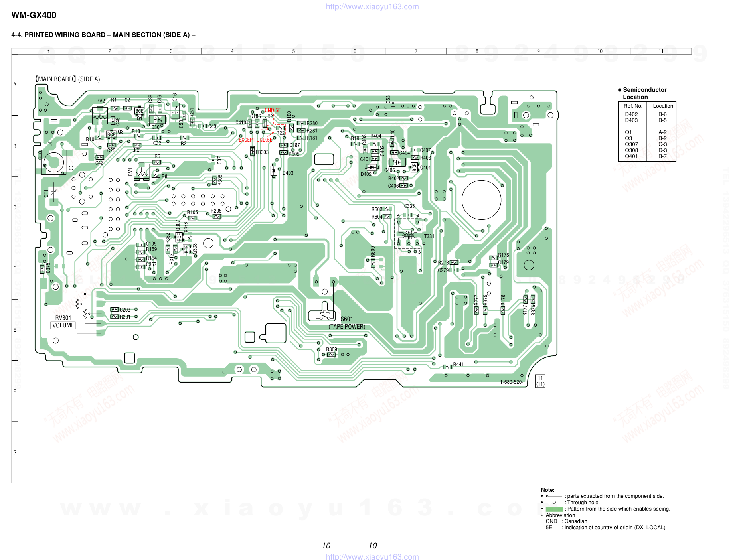Select location cell D-3 in the table
Viewport: 745px width, 560px height.
(x=662, y=150)
